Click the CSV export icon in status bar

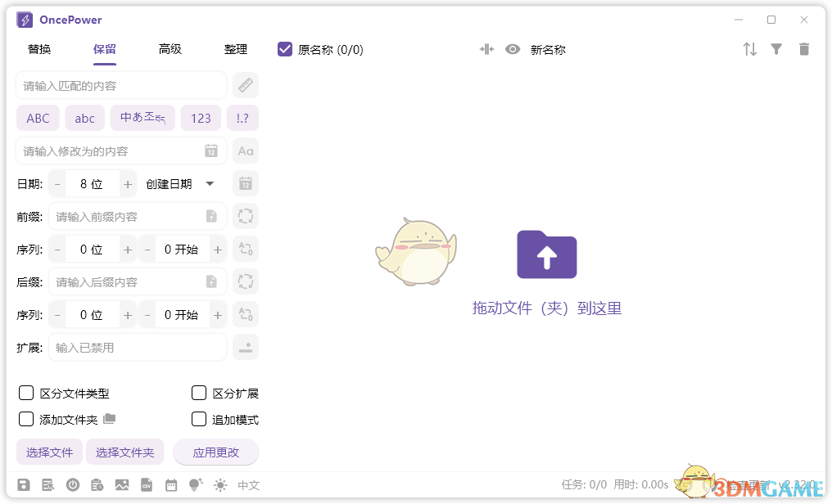147,484
